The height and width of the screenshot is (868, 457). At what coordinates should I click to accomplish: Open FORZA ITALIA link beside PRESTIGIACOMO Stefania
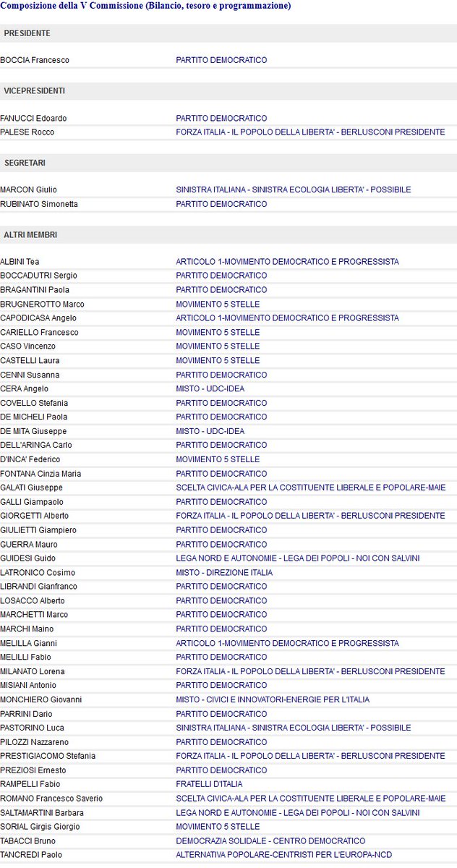pos(310,756)
